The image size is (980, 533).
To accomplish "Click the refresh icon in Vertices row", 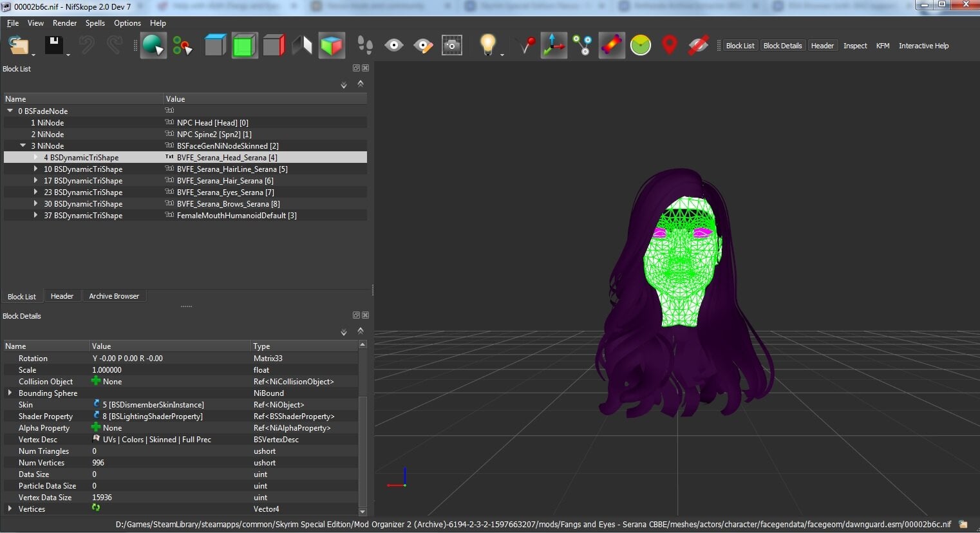I will click(x=96, y=508).
